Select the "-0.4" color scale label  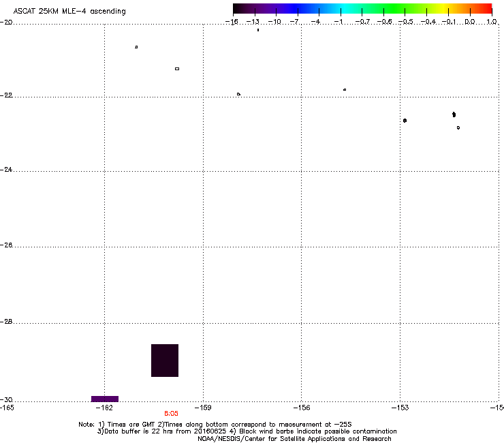tap(428, 22)
